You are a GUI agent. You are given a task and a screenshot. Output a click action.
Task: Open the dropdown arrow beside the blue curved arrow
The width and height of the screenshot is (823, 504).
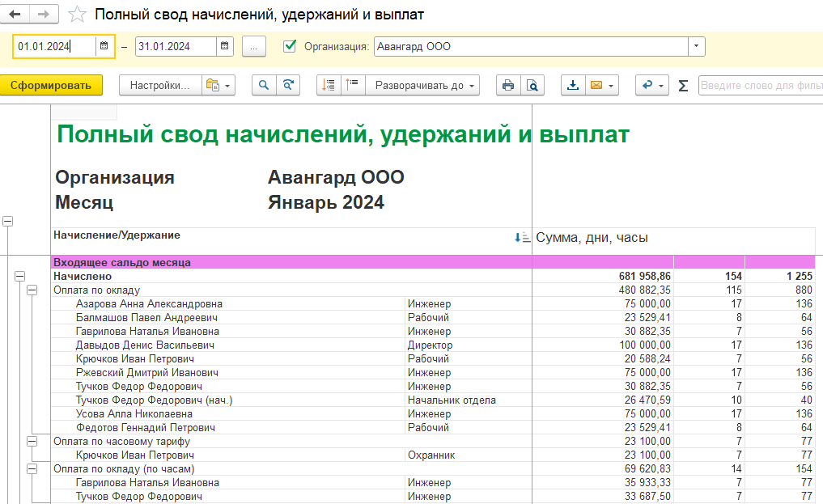(x=661, y=86)
